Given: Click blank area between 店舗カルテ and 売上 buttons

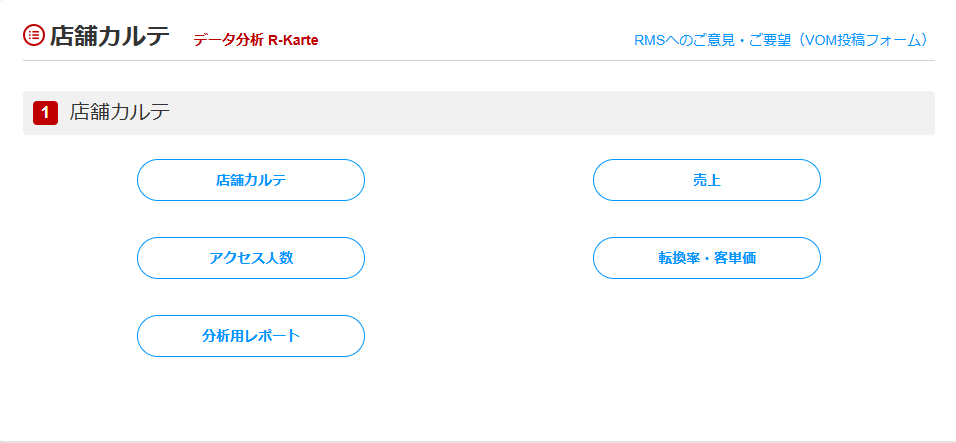Looking at the screenshot, I should (x=478, y=180).
